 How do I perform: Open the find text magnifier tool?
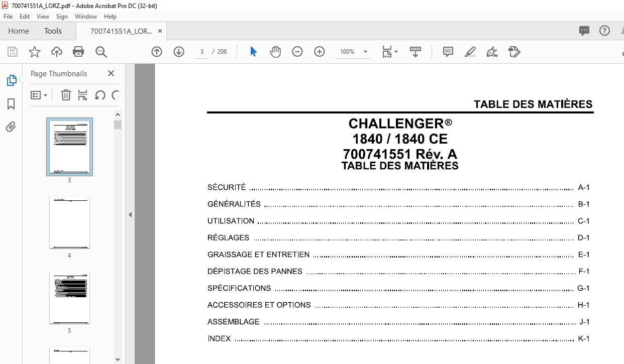pyautogui.click(x=101, y=52)
